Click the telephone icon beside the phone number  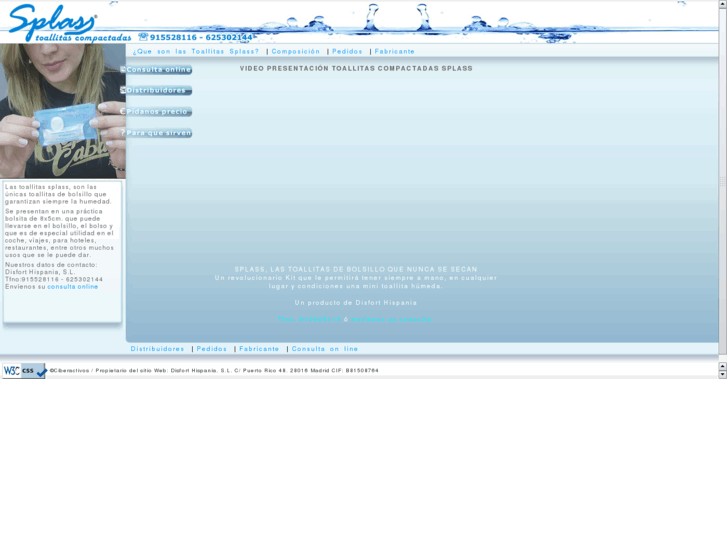tap(143, 37)
